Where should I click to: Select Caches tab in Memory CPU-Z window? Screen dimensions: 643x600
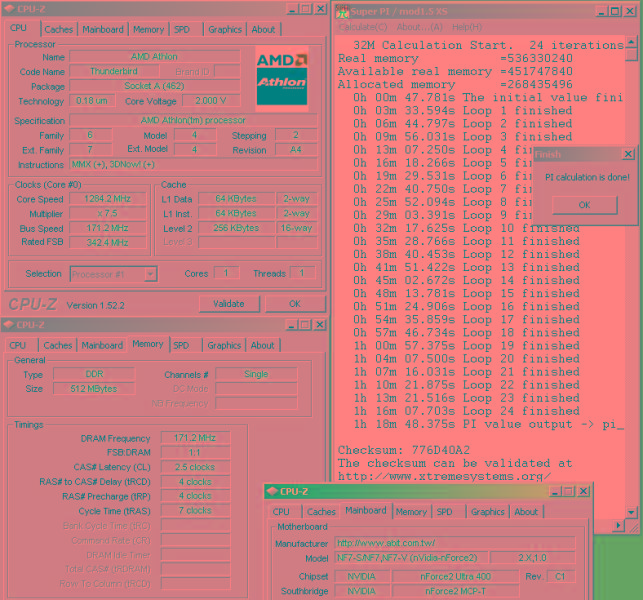click(x=58, y=345)
